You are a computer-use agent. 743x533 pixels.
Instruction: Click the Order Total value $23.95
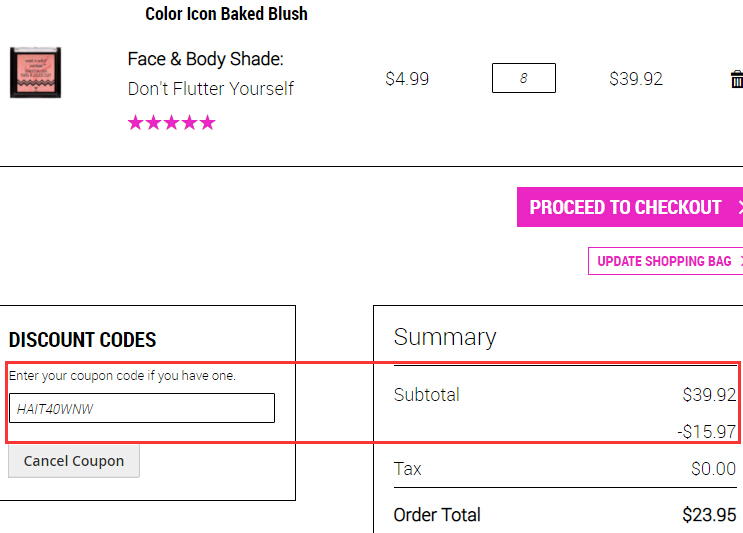pyautogui.click(x=709, y=515)
